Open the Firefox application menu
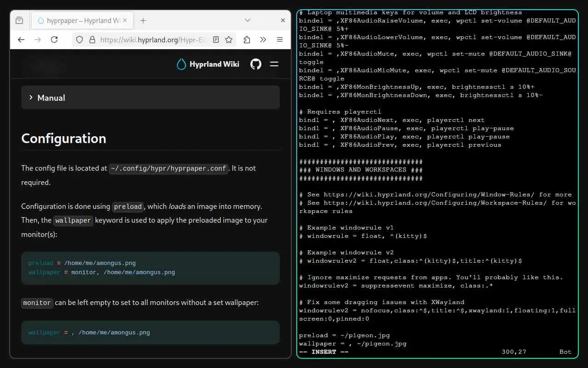 pos(280,40)
